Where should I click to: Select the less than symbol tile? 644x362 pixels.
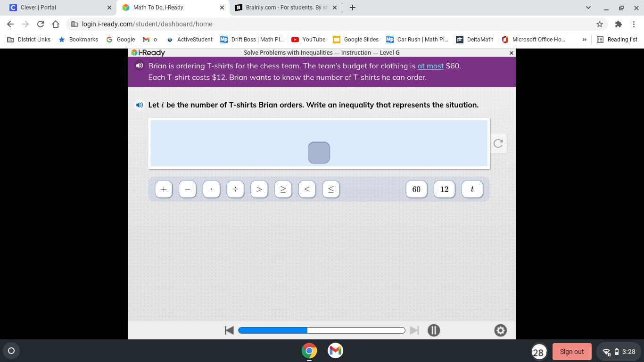coord(307,189)
